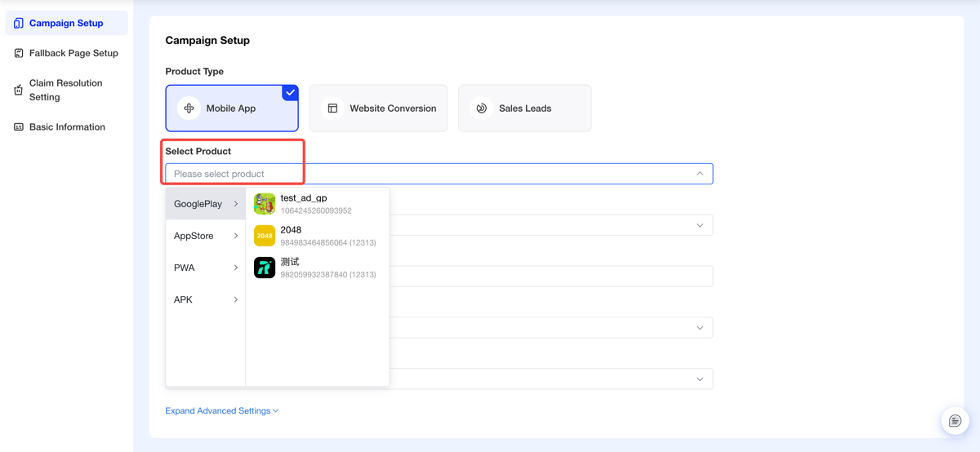The height and width of the screenshot is (452, 980).
Task: Choose Website Conversion product type
Action: [378, 108]
